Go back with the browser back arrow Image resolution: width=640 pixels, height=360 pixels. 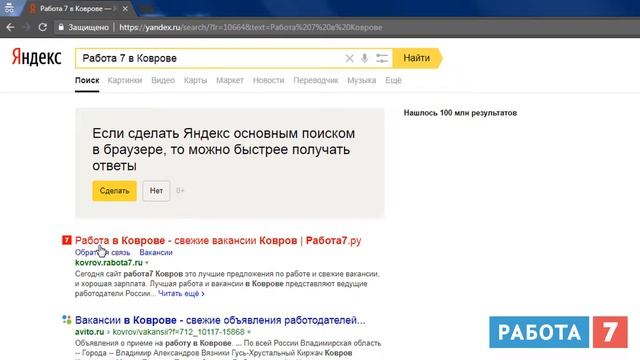[10, 27]
